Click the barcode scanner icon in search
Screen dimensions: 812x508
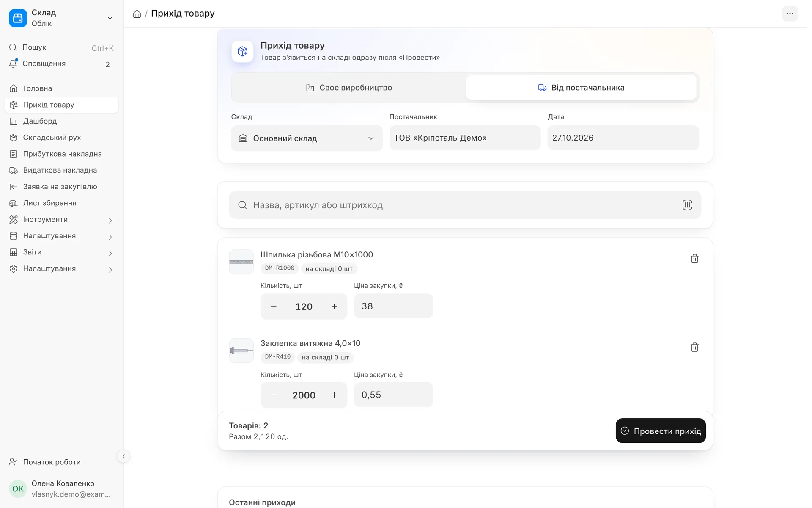click(x=687, y=205)
